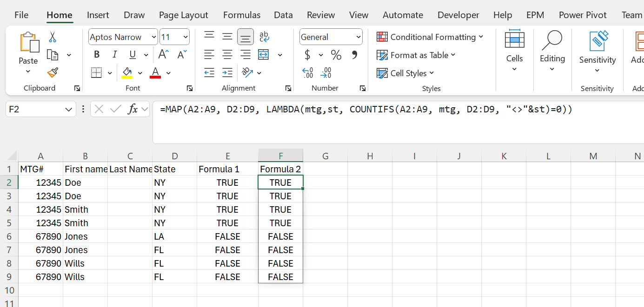Expand the Sensitivity dropdown
The image size is (644, 307).
pyautogui.click(x=598, y=71)
